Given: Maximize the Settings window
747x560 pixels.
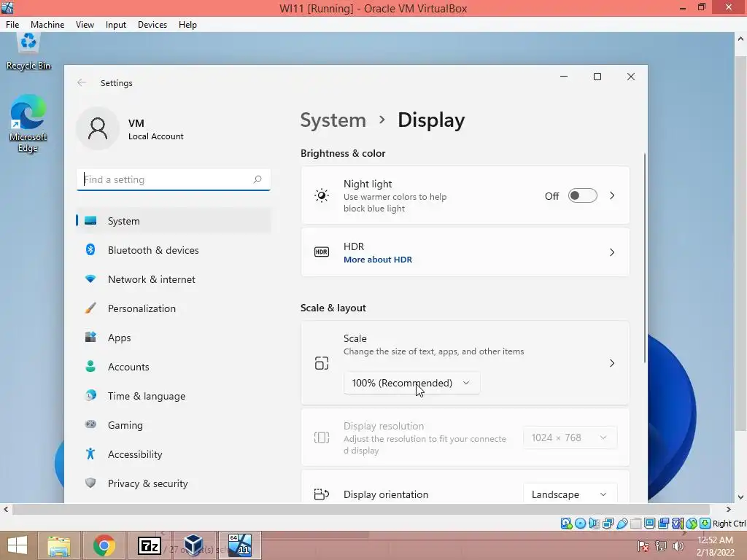Looking at the screenshot, I should [x=597, y=77].
